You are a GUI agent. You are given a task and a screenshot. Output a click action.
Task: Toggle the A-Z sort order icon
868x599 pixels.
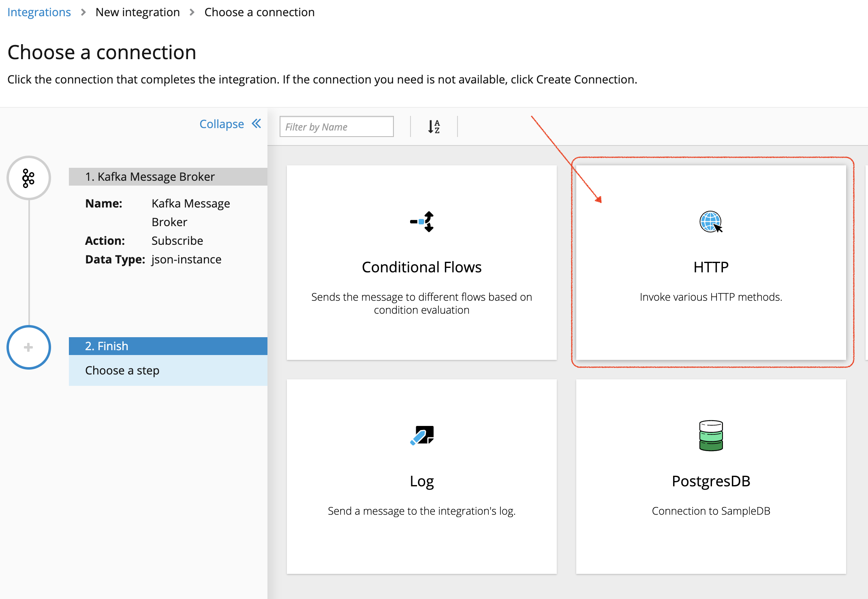434,127
